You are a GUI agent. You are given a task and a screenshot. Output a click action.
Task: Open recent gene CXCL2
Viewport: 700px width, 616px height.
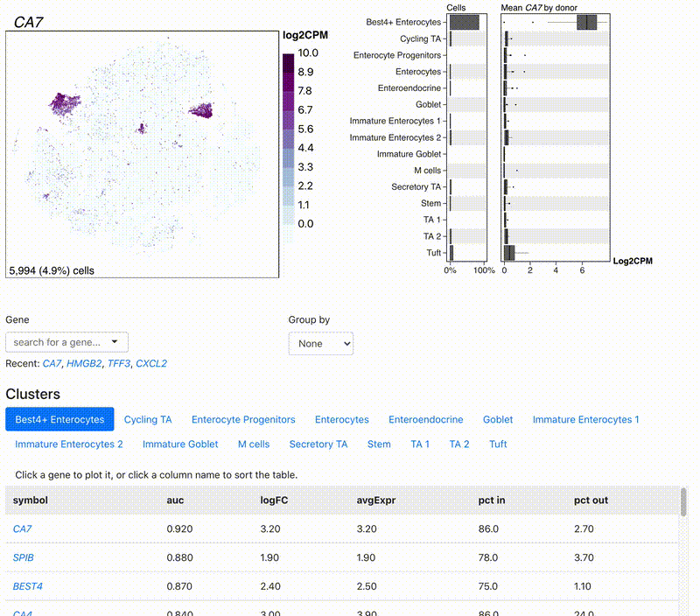click(x=151, y=363)
